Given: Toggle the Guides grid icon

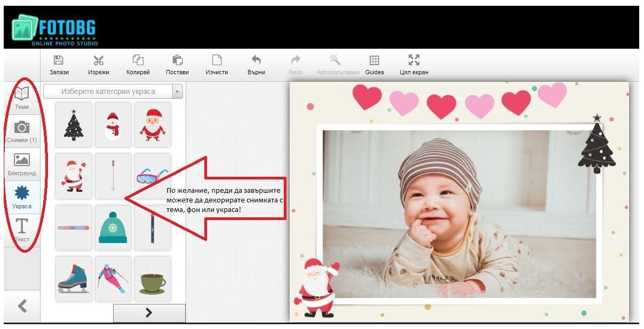Looking at the screenshot, I should [375, 61].
